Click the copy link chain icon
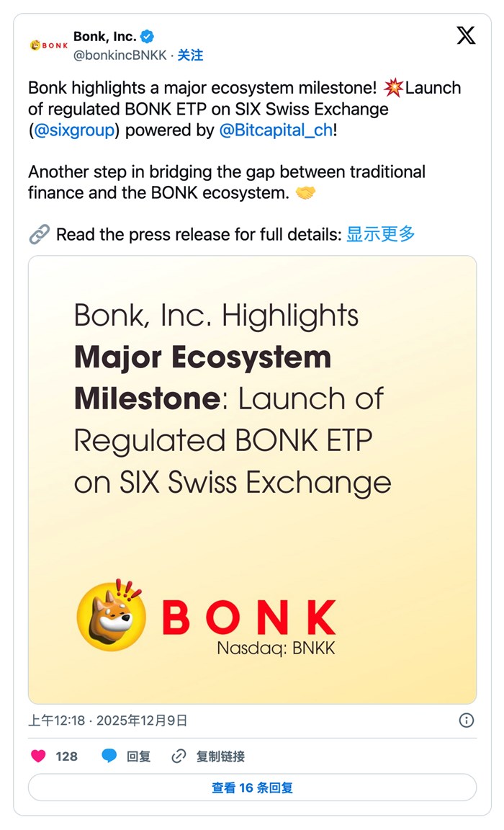 [x=179, y=756]
